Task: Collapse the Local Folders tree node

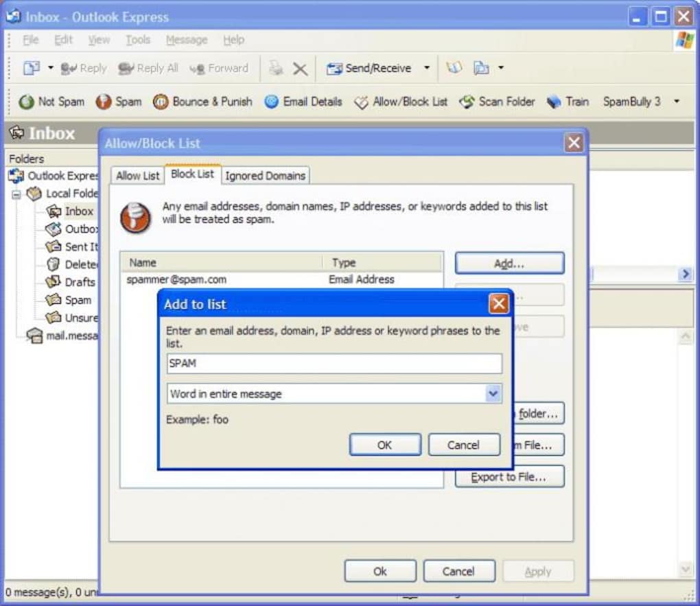Action: (16, 194)
